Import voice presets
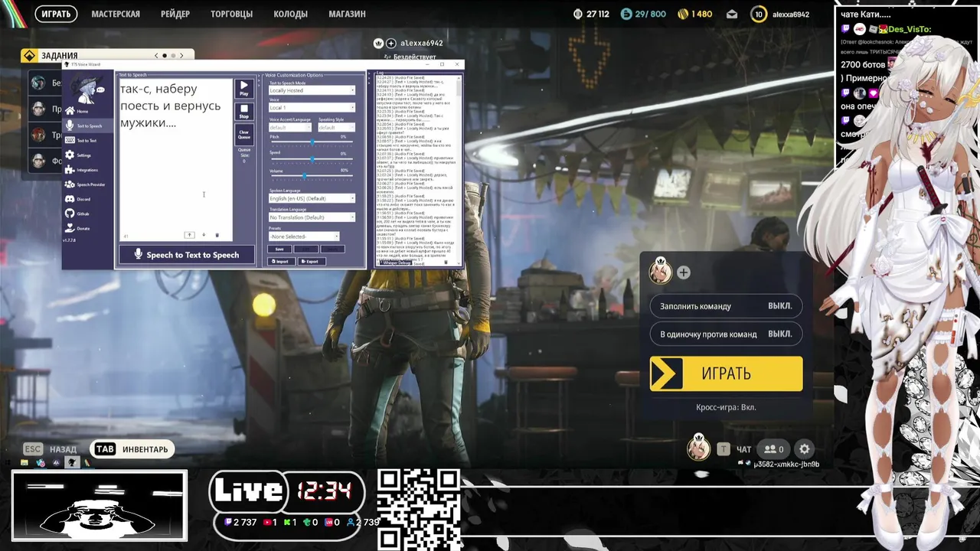Viewport: 980px width, 551px height. pyautogui.click(x=280, y=261)
